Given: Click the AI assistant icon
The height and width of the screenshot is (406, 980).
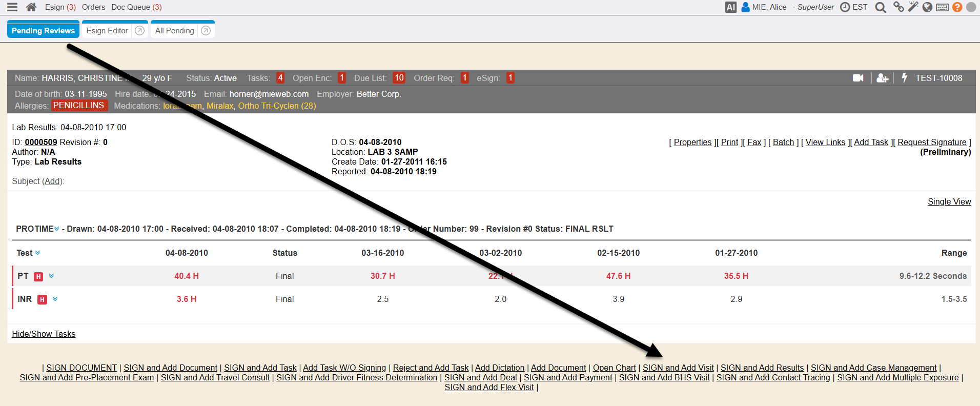Looking at the screenshot, I should click(x=731, y=7).
